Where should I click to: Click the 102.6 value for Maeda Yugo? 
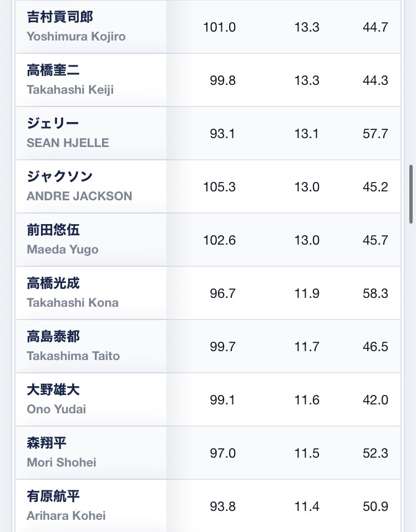[x=219, y=240]
